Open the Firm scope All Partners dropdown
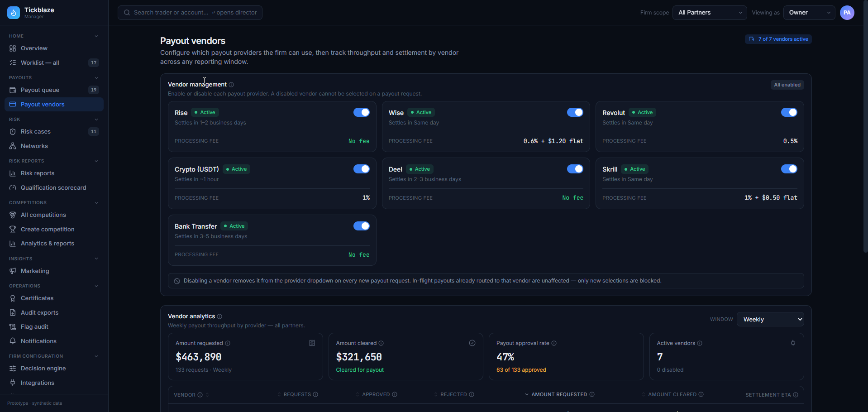The width and height of the screenshot is (868, 412). coord(710,13)
